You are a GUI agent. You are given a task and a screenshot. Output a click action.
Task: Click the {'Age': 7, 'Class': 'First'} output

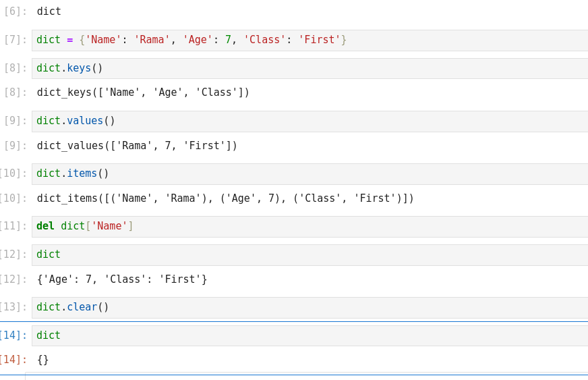pyautogui.click(x=122, y=279)
